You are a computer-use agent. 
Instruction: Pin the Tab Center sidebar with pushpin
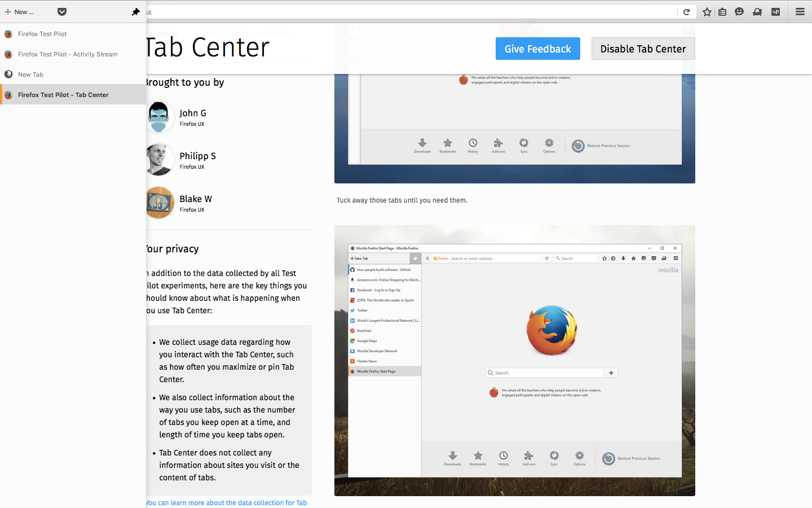135,12
